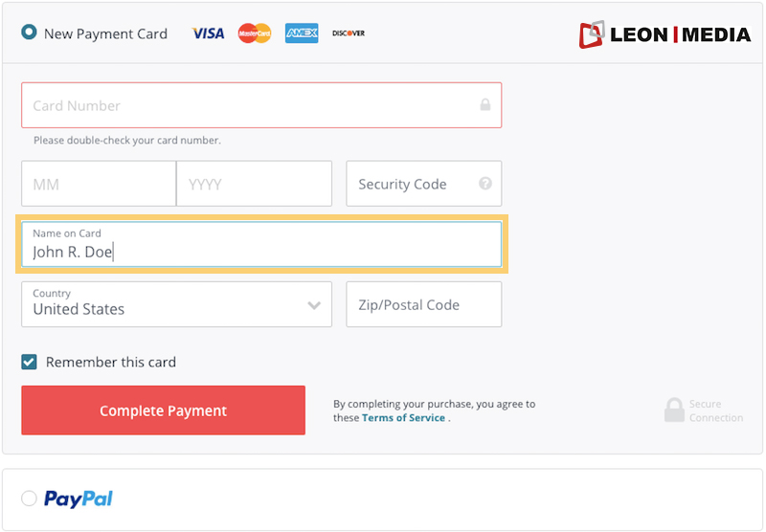Click the Country dropdown chevron arrow
The width and height of the screenshot is (766, 532).
click(x=314, y=305)
